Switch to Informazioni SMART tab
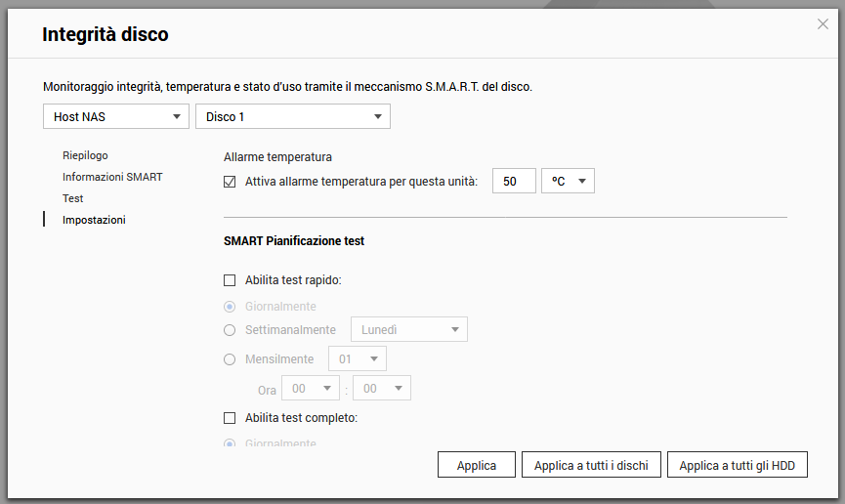845x504 pixels. pos(112,177)
